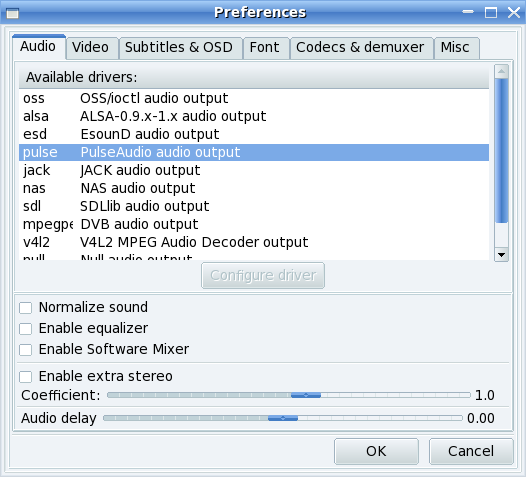Viewport: 526px width, 477px height.
Task: Click the scrollbar up arrow in drivers list
Action: coord(502,71)
